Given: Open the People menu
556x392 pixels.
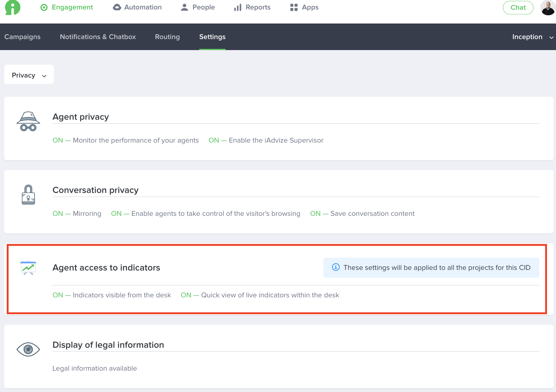Looking at the screenshot, I should [x=198, y=7].
